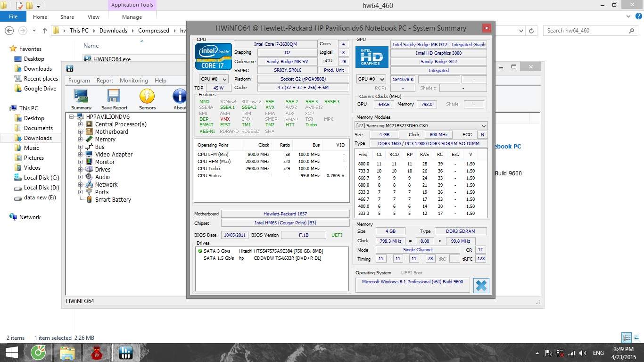Switch Explorer to large icons view
The image size is (644, 362).
(x=636, y=337)
